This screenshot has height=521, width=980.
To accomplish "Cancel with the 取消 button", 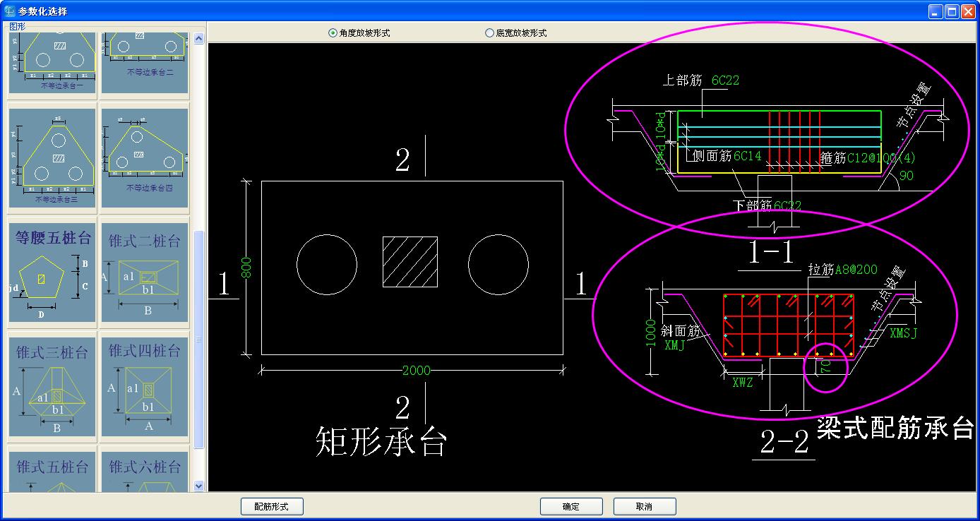I will [645, 506].
